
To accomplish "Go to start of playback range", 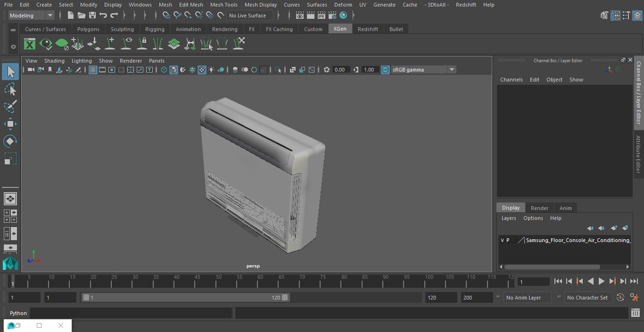I will 558,281.
